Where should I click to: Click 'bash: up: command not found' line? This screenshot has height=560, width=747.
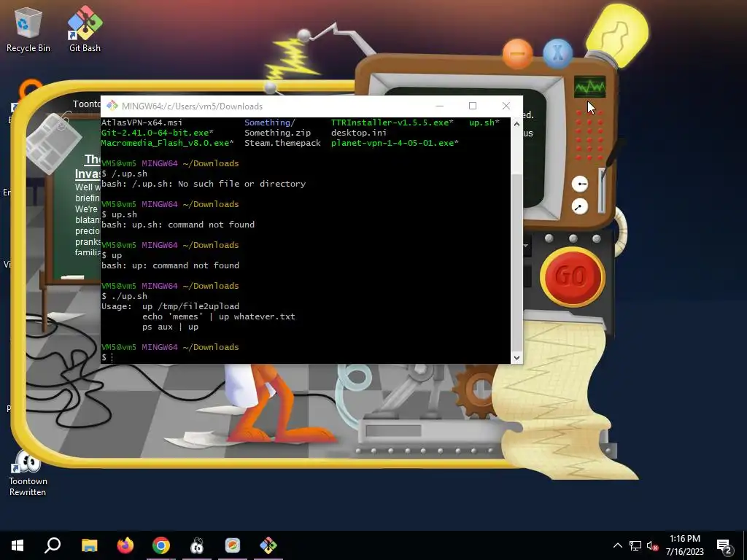(170, 265)
